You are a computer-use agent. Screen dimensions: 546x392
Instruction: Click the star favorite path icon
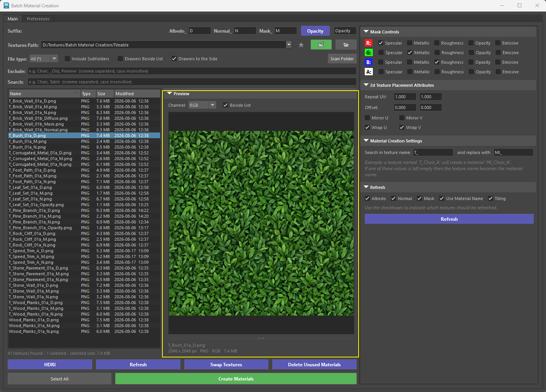pos(301,45)
